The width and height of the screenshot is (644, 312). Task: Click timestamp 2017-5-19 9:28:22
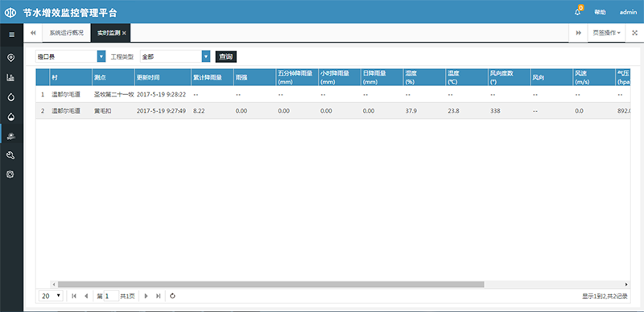click(x=162, y=94)
